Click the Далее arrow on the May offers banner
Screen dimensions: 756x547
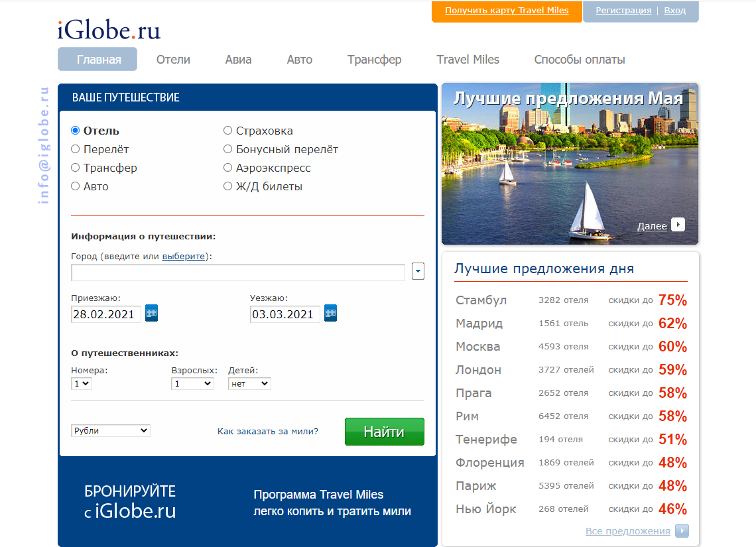678,225
